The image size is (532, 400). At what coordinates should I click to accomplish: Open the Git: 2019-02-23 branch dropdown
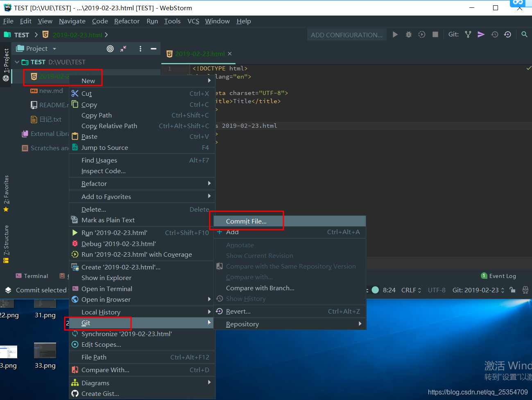coord(478,290)
